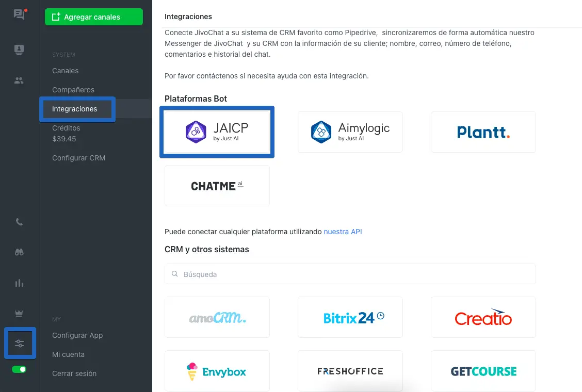Viewport: 582px width, 392px height.
Task: Click Cerrar sesión to log out
Action: coord(74,373)
